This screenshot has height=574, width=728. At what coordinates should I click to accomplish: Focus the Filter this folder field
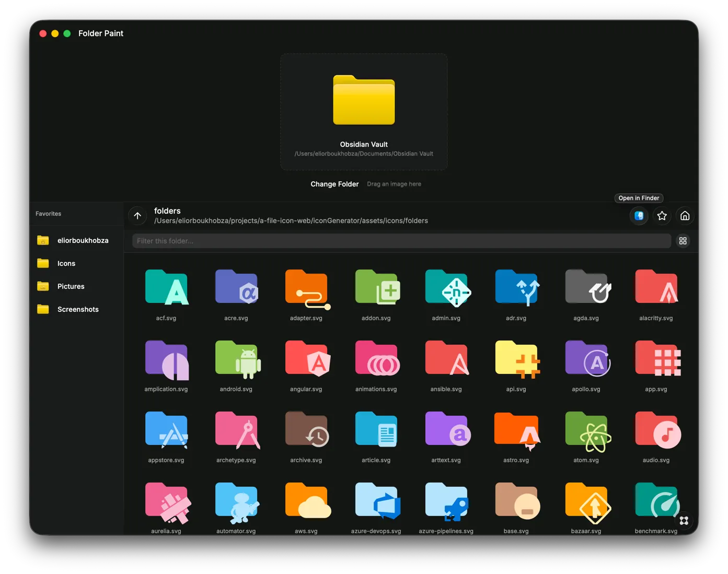pos(401,241)
